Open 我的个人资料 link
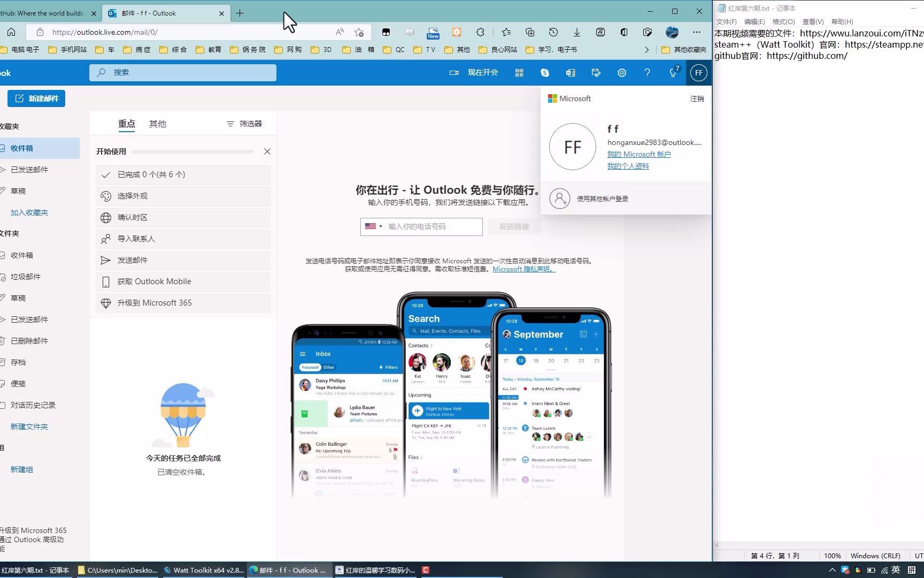The image size is (924, 578). (628, 166)
